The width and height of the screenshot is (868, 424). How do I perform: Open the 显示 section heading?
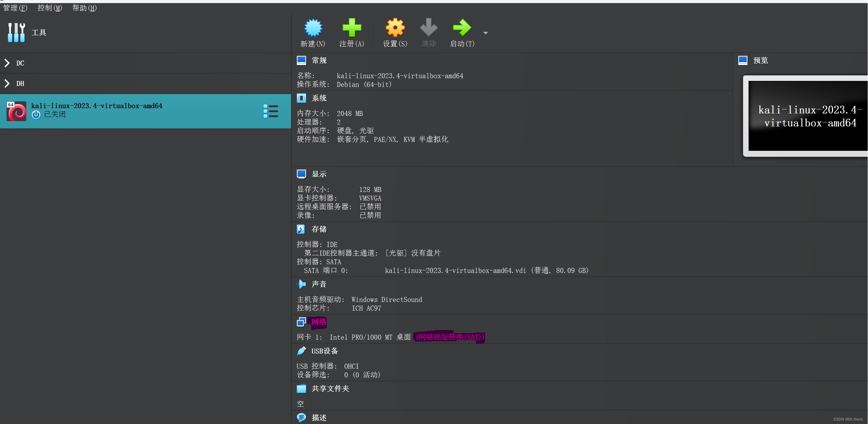pos(319,174)
